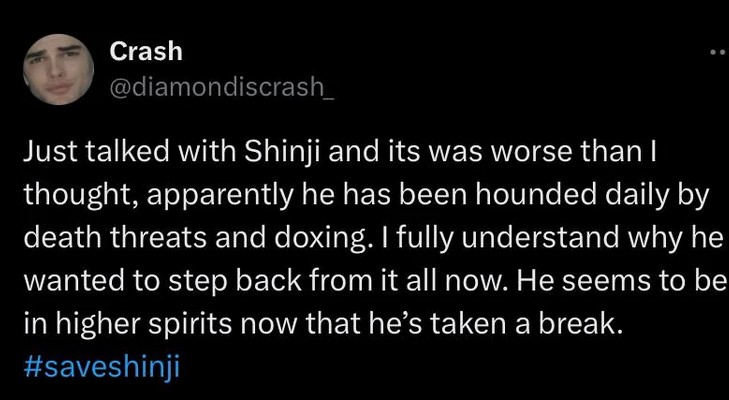
Task: Click the display name Crash
Action: (146, 51)
